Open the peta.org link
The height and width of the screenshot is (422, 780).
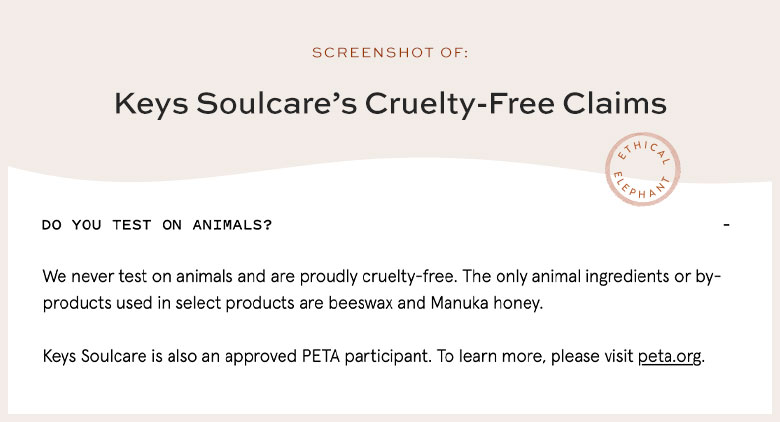coord(670,356)
